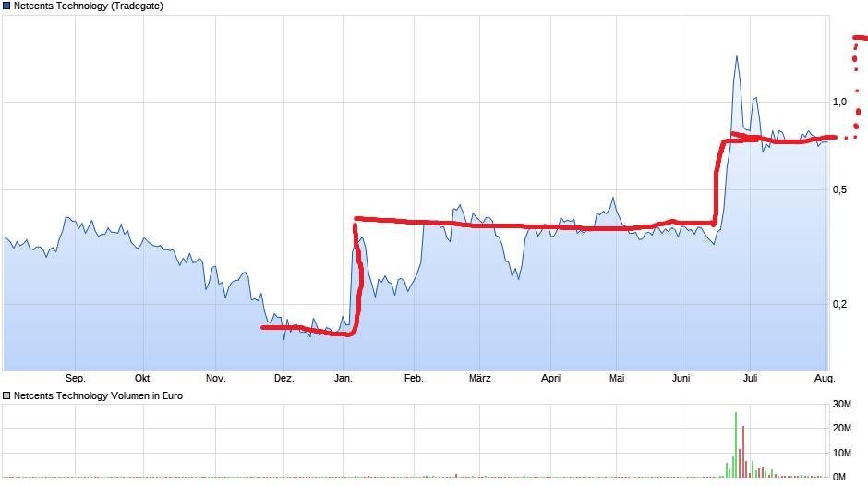
Task: Click the price peak above 1,0 in late June
Action: 736,56
